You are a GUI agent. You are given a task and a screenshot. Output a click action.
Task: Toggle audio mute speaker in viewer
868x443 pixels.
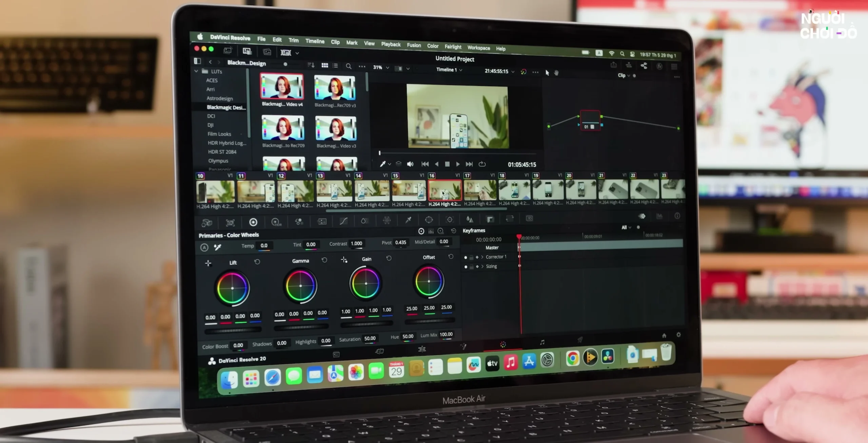410,164
